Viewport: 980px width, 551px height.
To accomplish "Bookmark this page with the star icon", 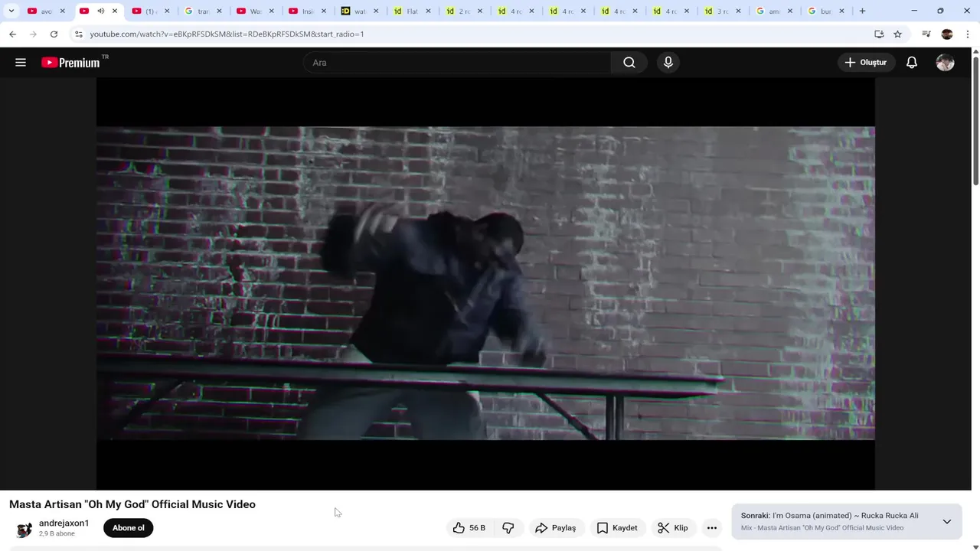I will point(897,34).
